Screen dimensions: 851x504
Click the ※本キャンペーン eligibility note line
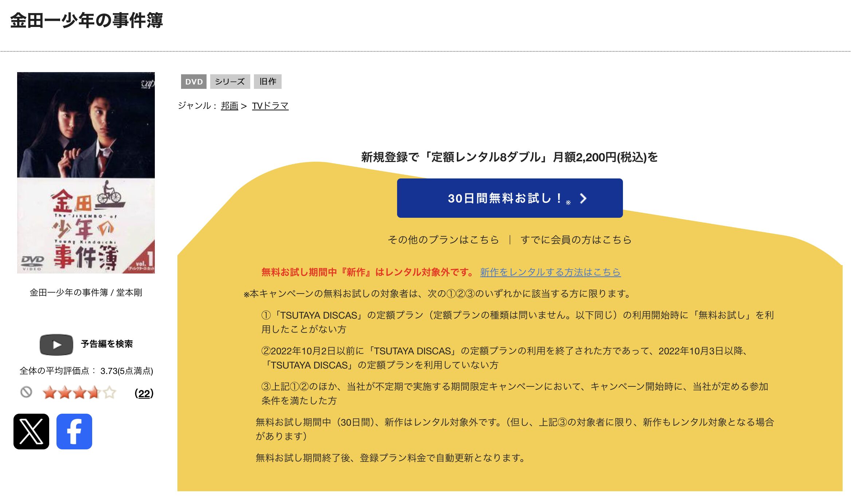(437, 294)
